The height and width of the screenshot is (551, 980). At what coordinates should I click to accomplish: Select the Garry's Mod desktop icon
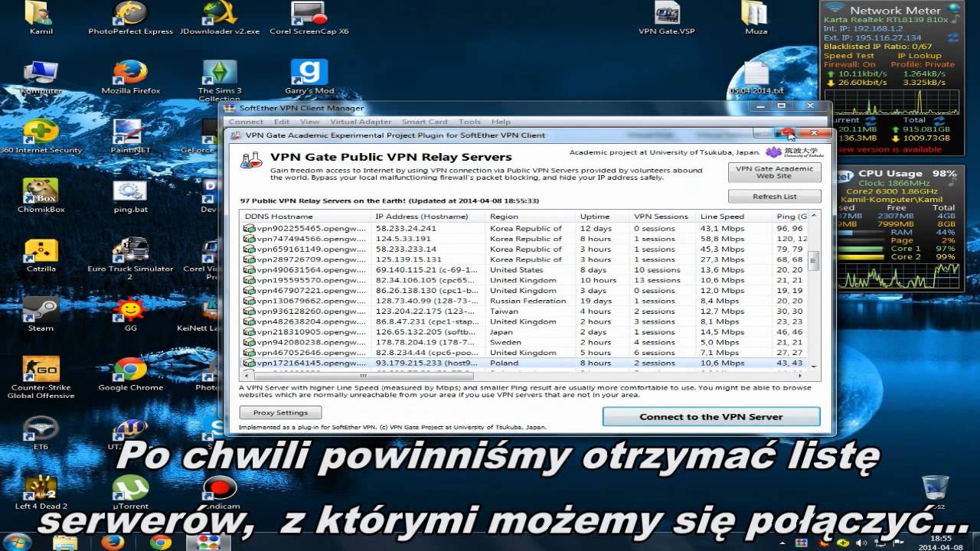(x=309, y=78)
